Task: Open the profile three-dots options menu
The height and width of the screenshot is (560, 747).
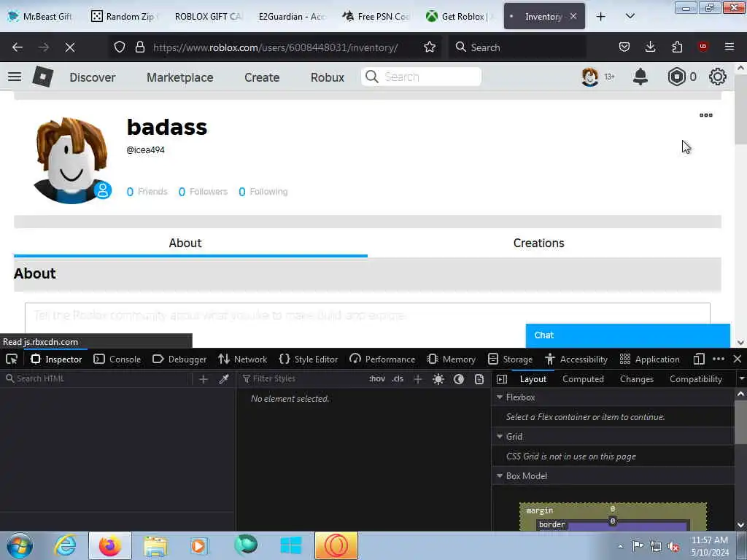Action: pos(706,114)
